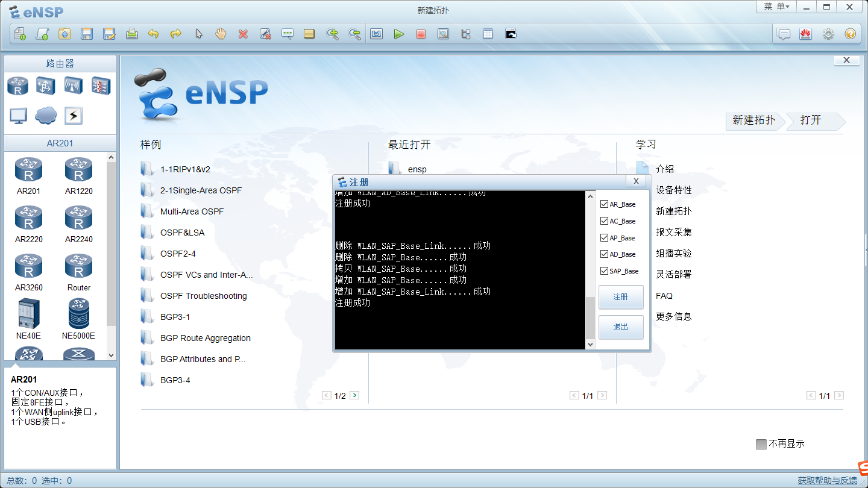
Task: Pick the NE40E router device
Action: (x=28, y=319)
